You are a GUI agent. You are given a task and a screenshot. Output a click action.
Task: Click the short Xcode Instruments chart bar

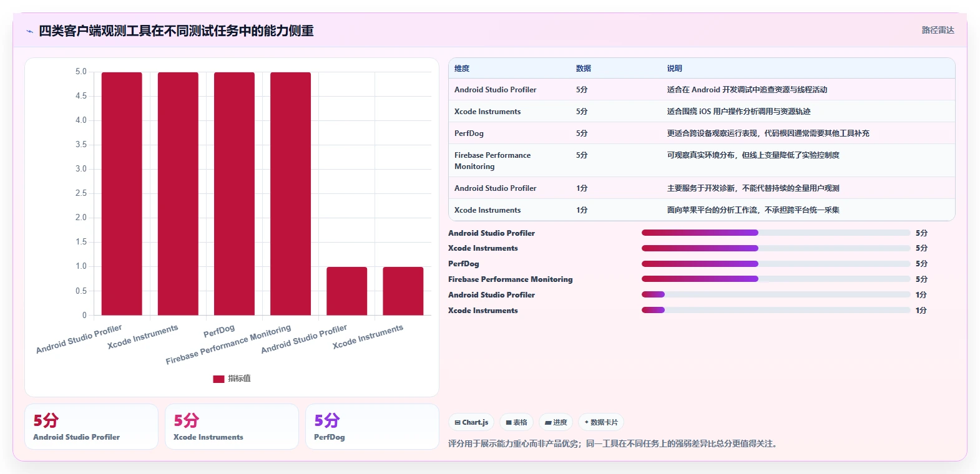[x=403, y=291]
